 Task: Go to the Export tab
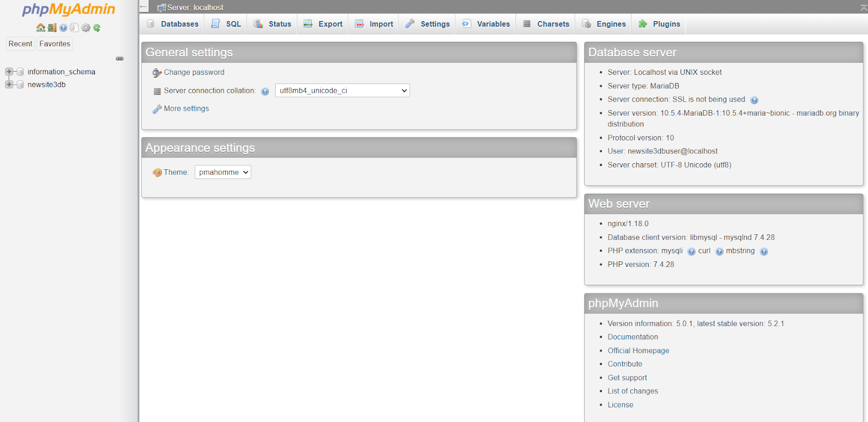pos(323,24)
